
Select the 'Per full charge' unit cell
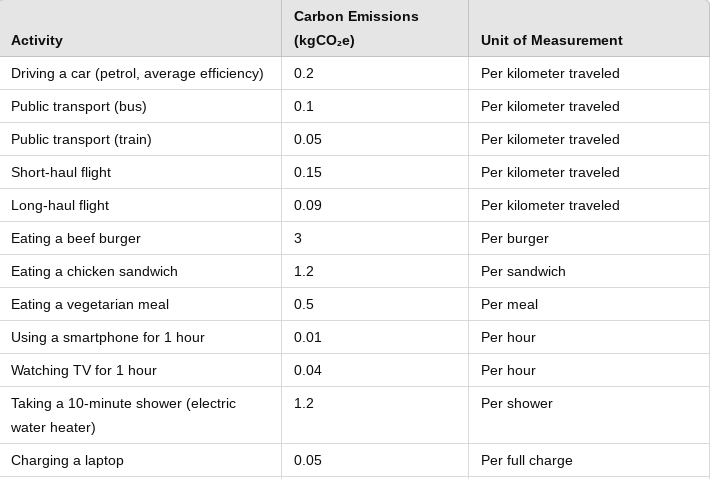click(x=527, y=460)
